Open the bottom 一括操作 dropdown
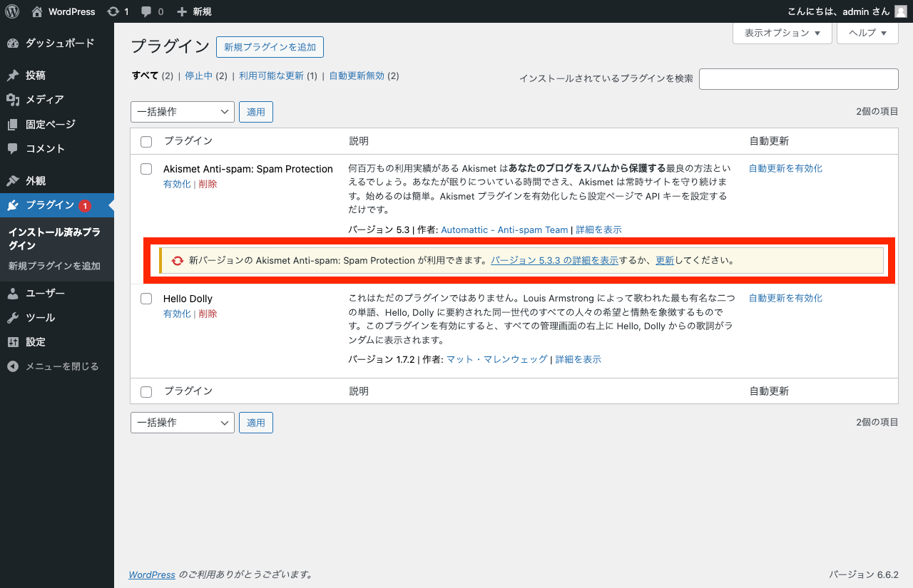This screenshot has height=588, width=913. pos(183,423)
